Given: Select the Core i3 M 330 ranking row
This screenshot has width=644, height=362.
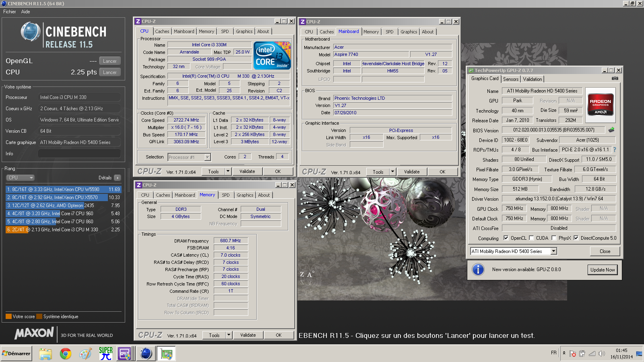Looking at the screenshot, I should point(63,230).
